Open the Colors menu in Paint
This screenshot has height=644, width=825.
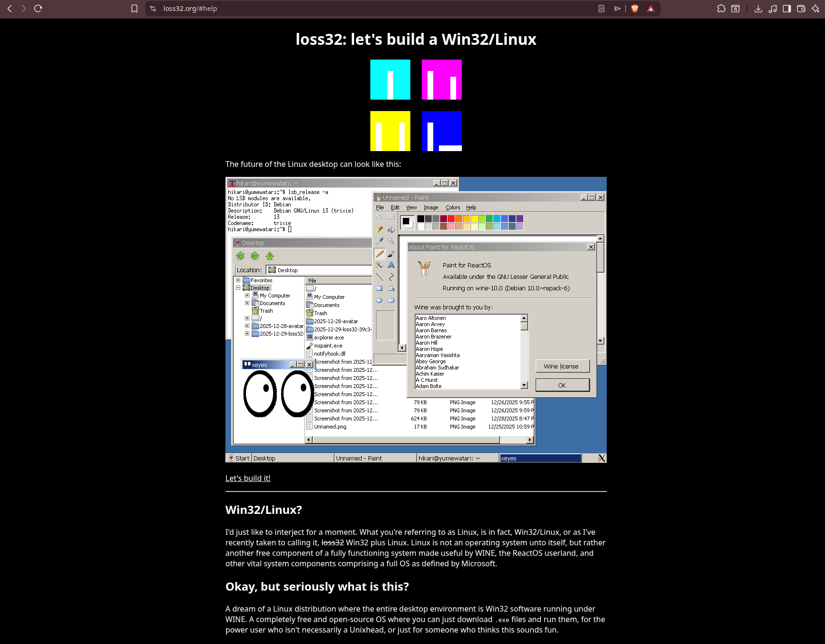click(x=453, y=207)
